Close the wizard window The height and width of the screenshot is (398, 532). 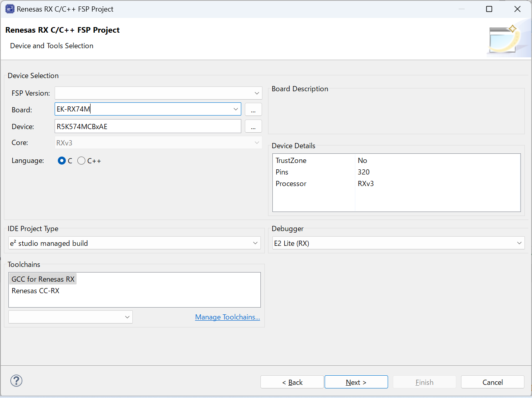[x=517, y=9]
